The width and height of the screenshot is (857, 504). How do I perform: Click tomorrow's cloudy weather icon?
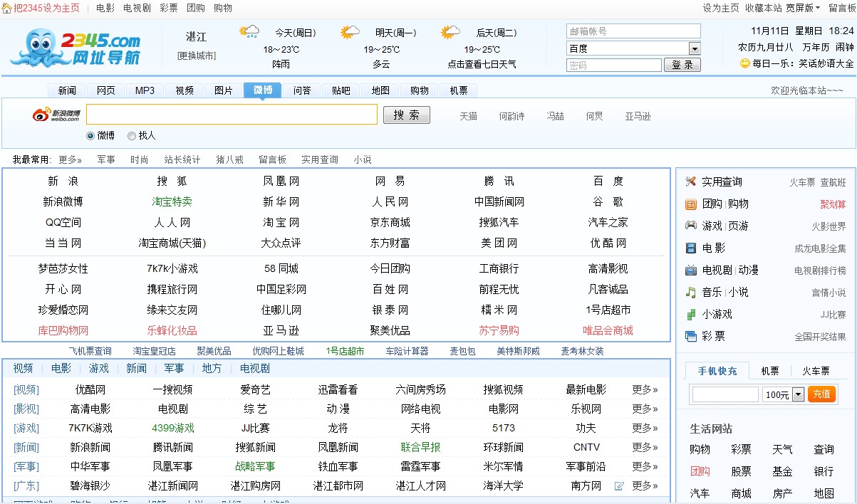point(350,32)
